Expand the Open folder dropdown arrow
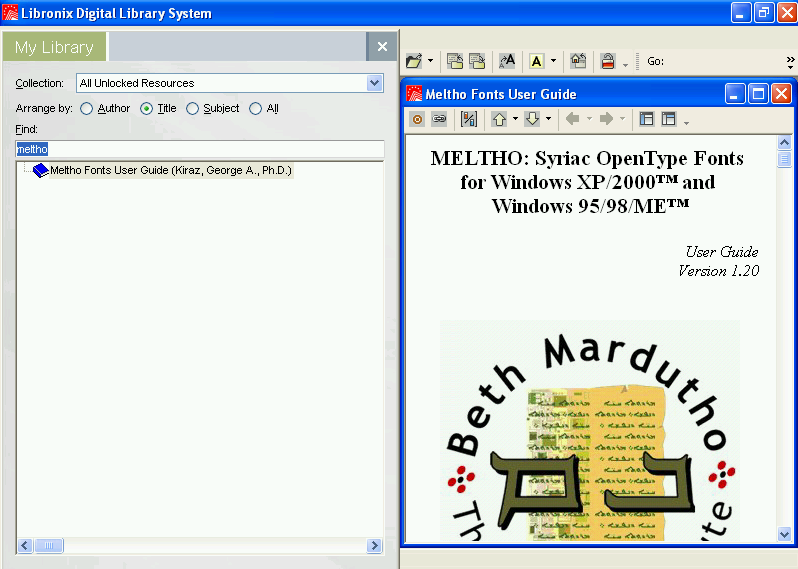The width and height of the screenshot is (798, 569). [431, 61]
